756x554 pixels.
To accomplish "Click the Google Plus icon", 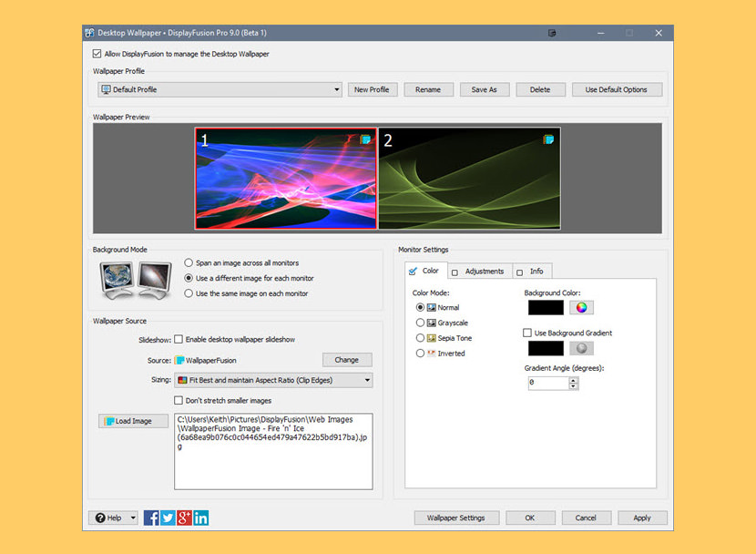I will [x=184, y=518].
